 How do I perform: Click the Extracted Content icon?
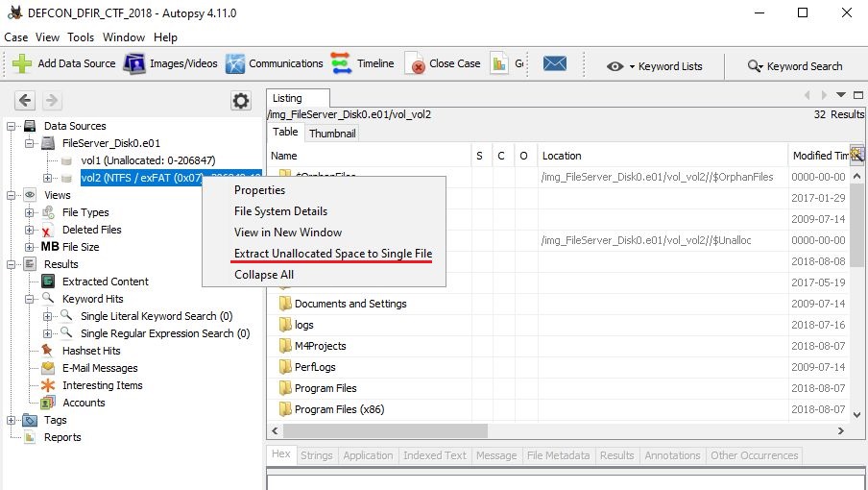(48, 282)
